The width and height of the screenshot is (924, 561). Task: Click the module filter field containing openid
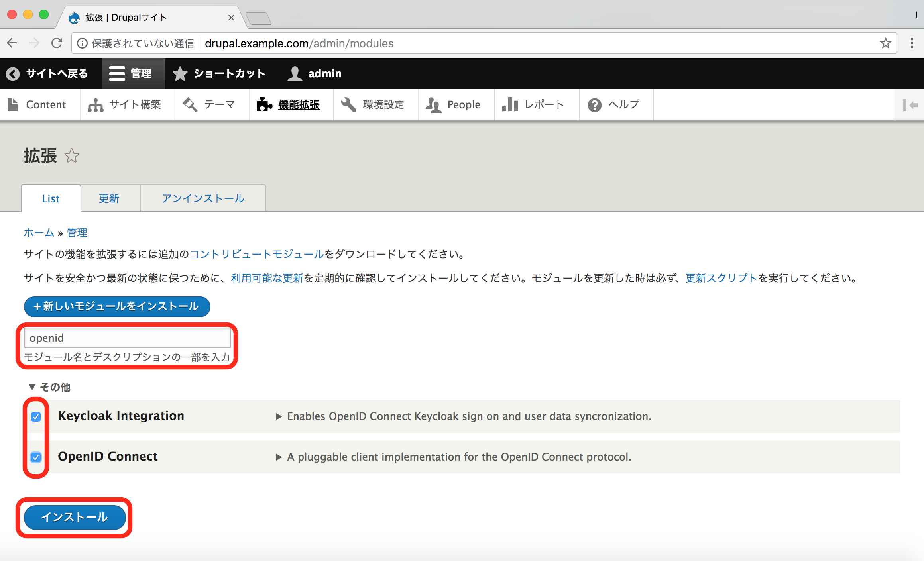pyautogui.click(x=128, y=338)
